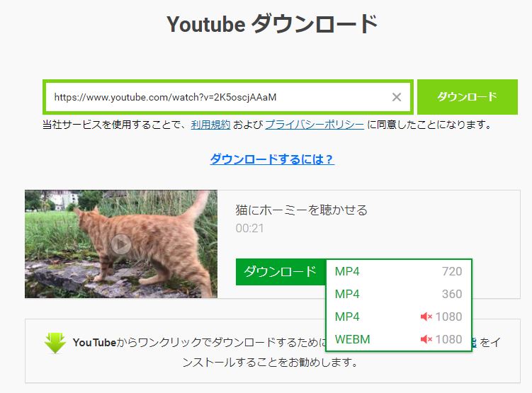Click the light green ダウンロード button beside URL
Image resolution: width=532 pixels, height=393 pixels.
468,97
